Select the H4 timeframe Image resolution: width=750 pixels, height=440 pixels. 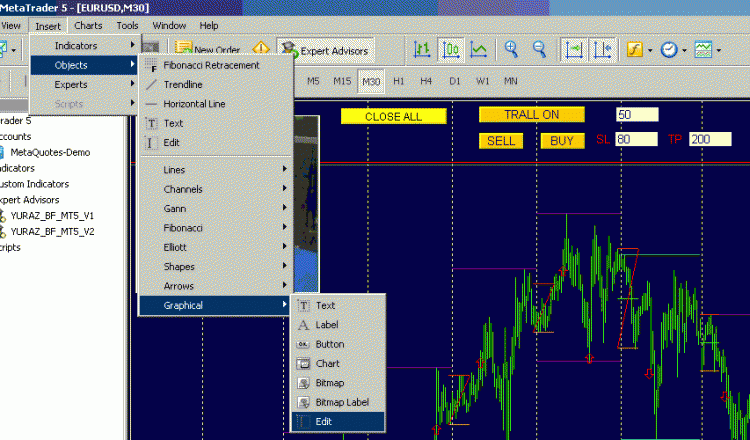[x=426, y=81]
